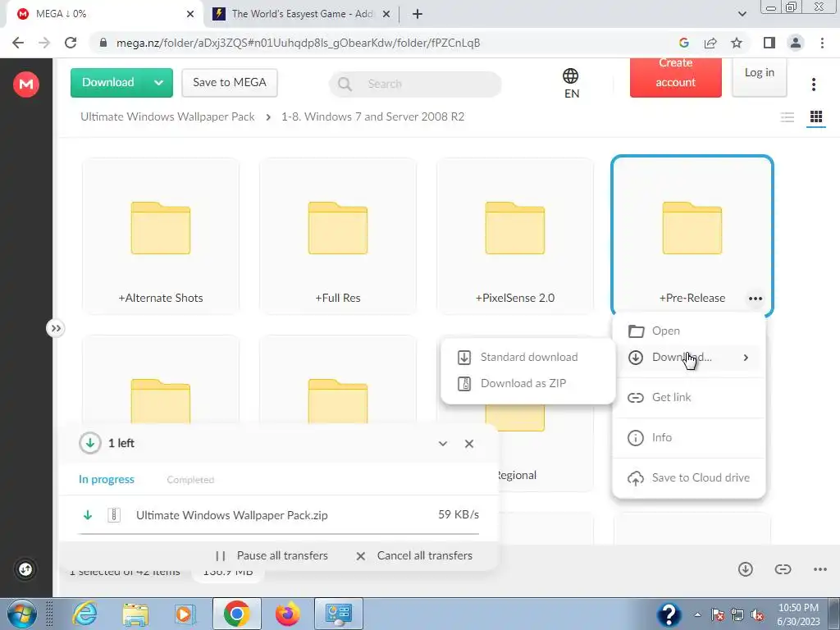Screen dimensions: 840x630
Task: Expand the Download button dropdown arrow
Action: click(158, 83)
